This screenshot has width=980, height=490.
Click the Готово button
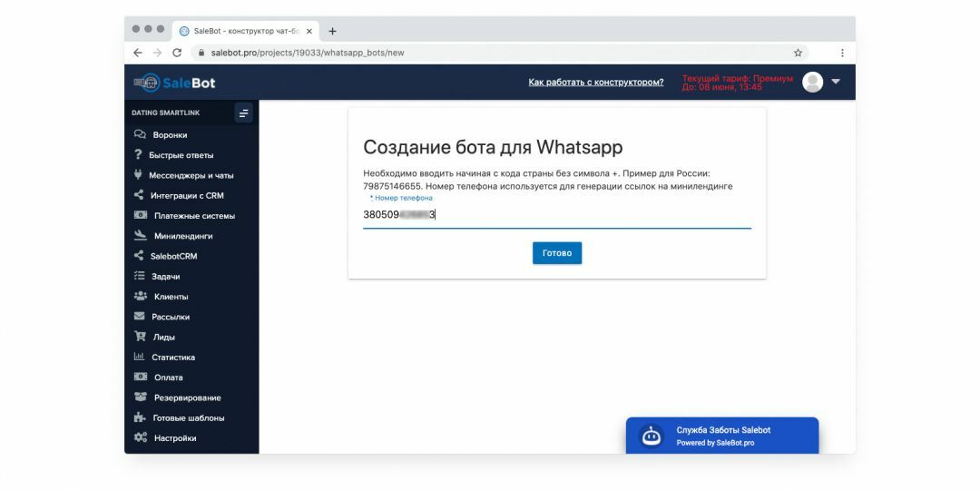pos(557,253)
